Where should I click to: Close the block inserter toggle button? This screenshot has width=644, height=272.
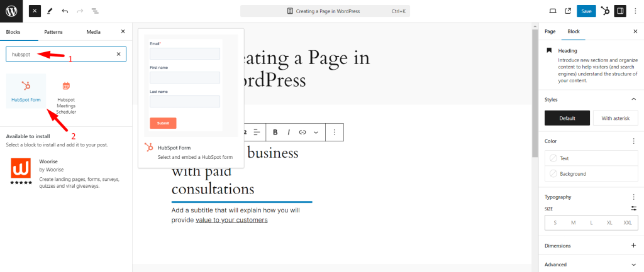[35, 11]
